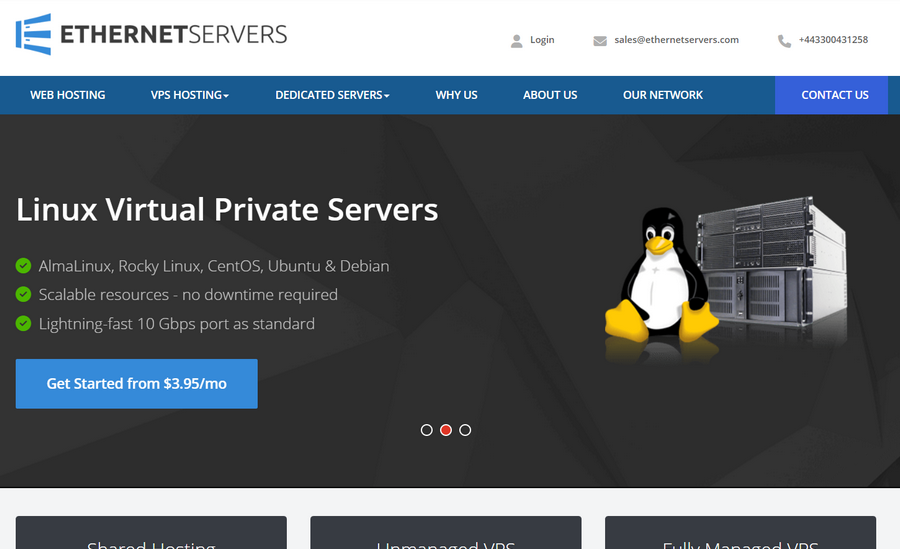Click the phone handset icon
This screenshot has height=549, width=900.
[x=784, y=41]
